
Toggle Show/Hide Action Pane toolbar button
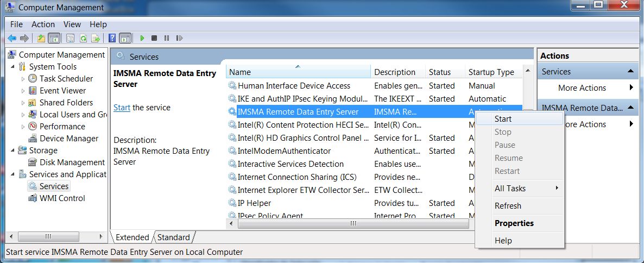point(125,38)
